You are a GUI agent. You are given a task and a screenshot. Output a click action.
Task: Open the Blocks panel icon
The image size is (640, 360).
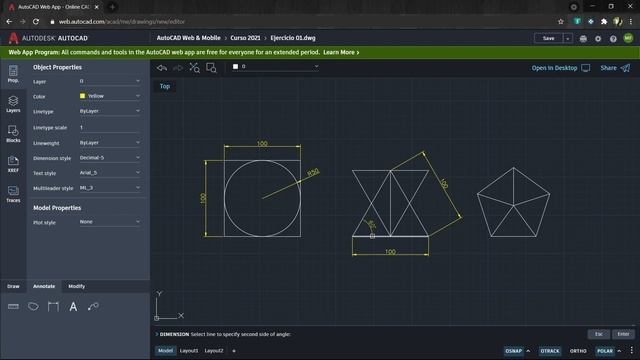pyautogui.click(x=13, y=134)
